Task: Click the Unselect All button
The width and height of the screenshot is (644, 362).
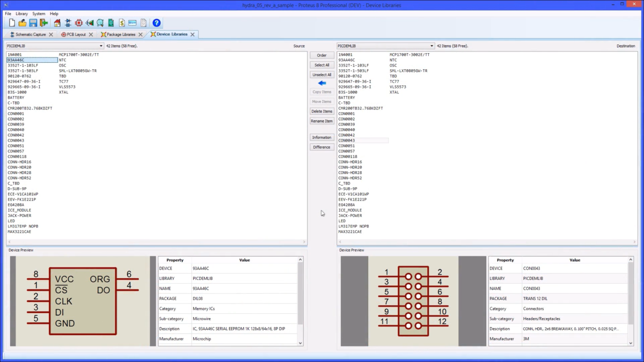Action: click(x=322, y=75)
